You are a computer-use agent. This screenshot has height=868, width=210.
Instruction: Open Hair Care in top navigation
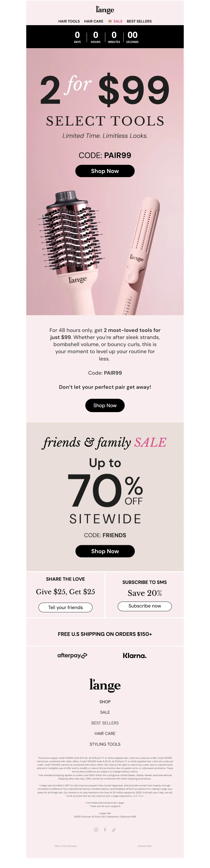[93, 21]
